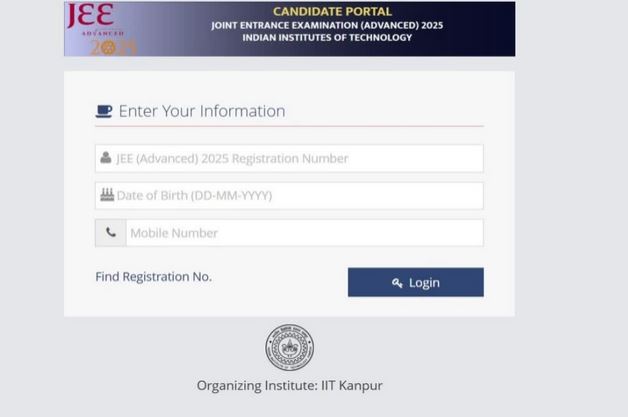Screen dimensions: 628x417
Task: Click the coffee cup icon beside the heading
Action: click(x=104, y=111)
